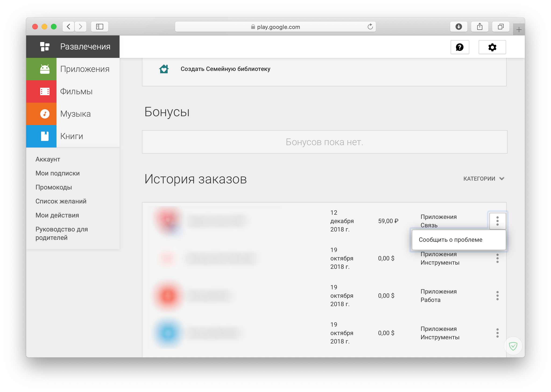
Task: Open three-dot menu for 59,00 ₽ order
Action: point(498,221)
